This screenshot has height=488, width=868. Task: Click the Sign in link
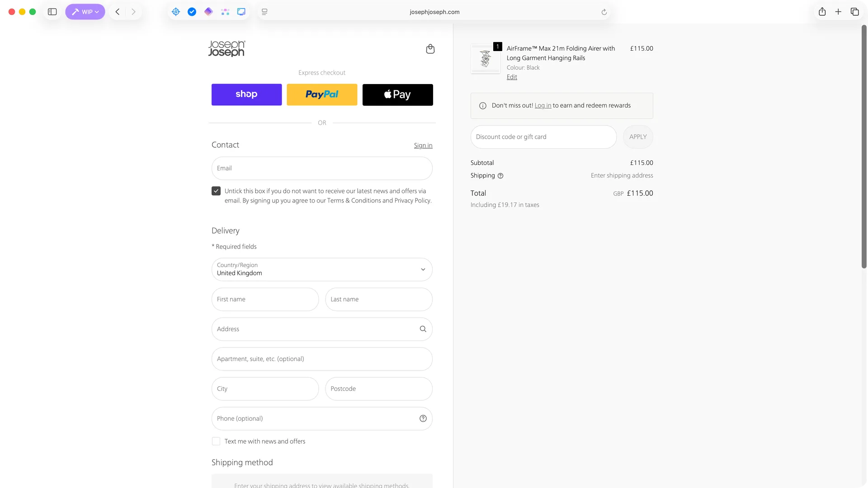pyautogui.click(x=423, y=145)
